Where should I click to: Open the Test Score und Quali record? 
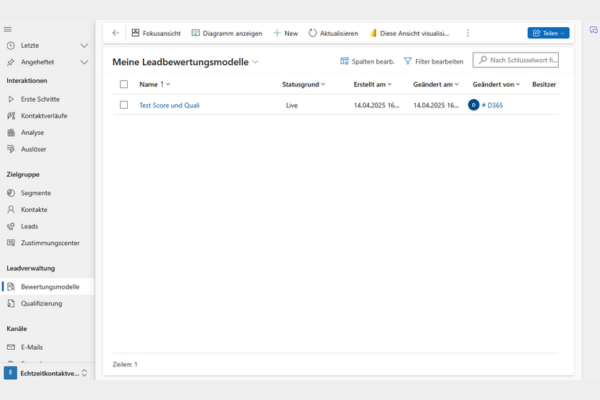point(170,105)
